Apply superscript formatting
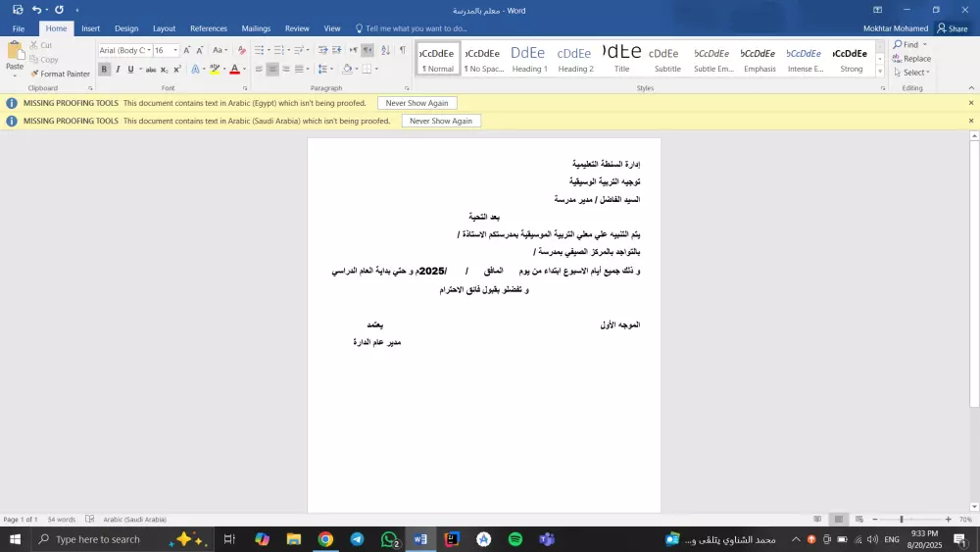 click(x=176, y=70)
